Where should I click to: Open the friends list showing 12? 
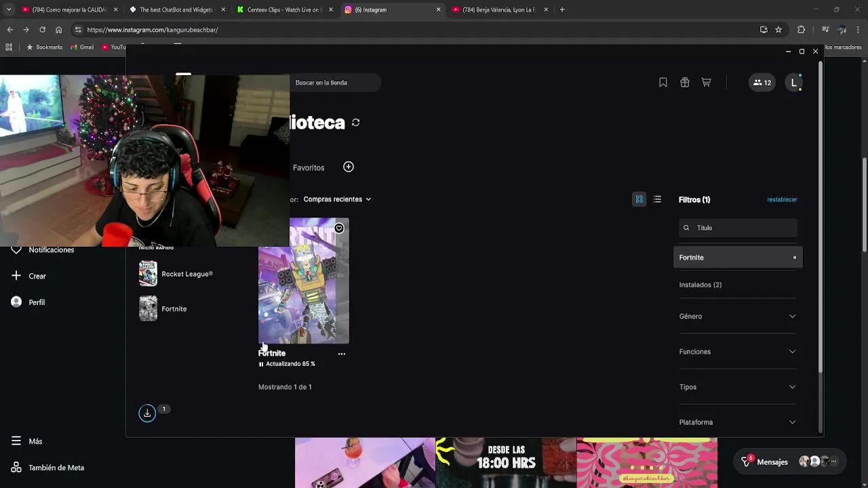[x=762, y=83]
